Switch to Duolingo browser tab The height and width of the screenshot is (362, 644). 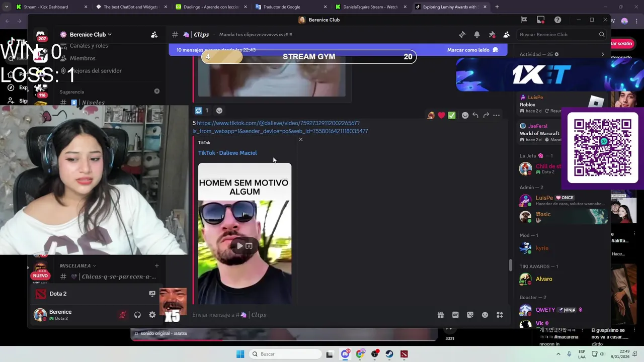[211, 7]
